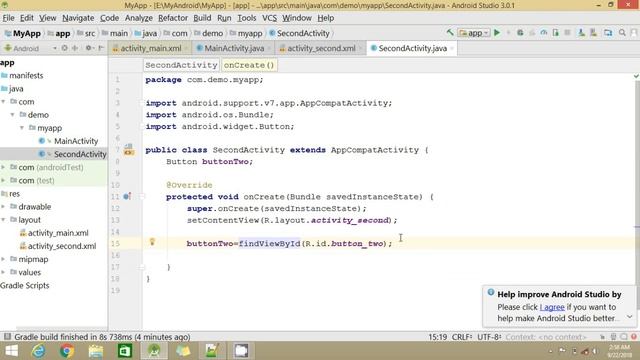Click the 15:19 cursor position in status bar
640x360 pixels.
(438, 337)
